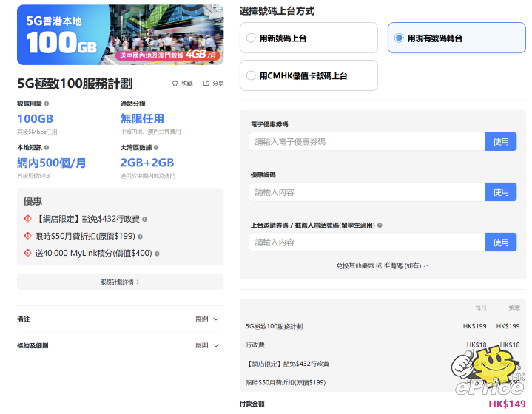This screenshot has width=532, height=414.
Task: Choose the 用CMHK儲值卡號碼上台 radio option
Action: coord(309,75)
